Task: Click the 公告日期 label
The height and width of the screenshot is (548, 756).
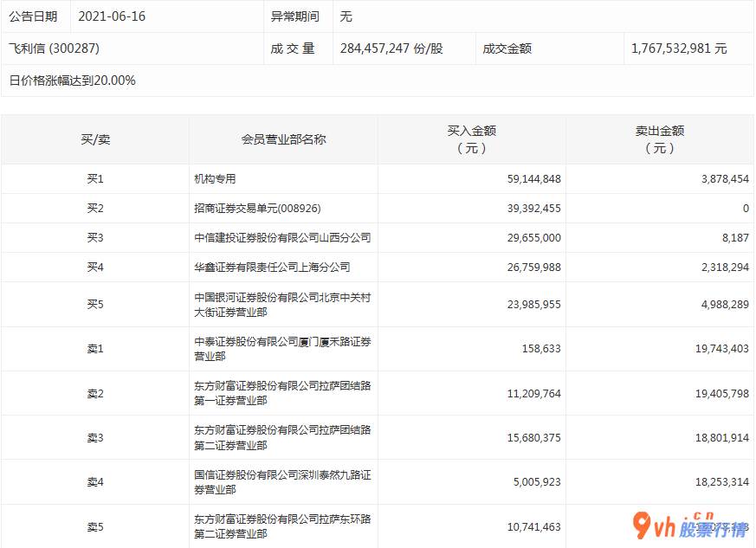Action: click(x=33, y=16)
